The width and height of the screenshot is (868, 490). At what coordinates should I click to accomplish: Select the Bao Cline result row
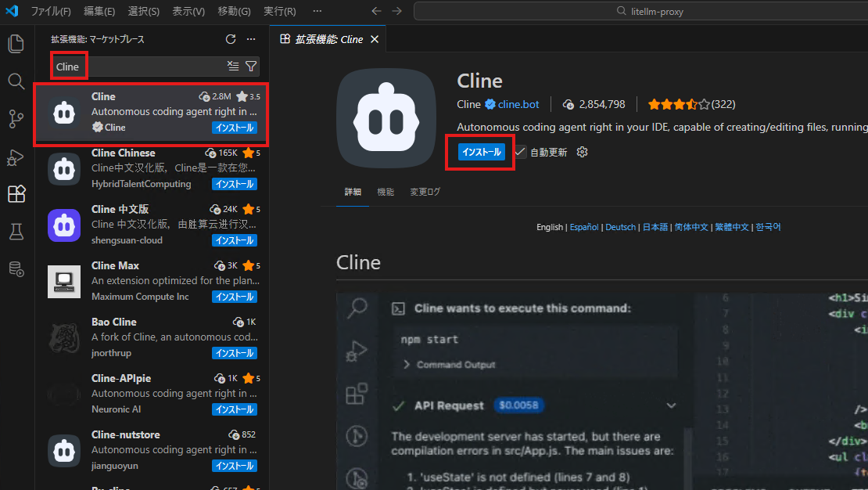(152, 337)
